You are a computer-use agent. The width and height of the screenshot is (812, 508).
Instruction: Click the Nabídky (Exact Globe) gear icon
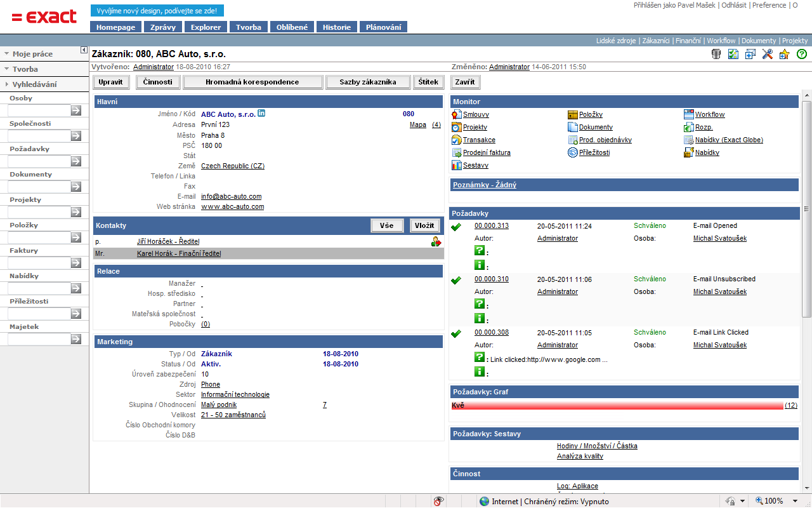689,140
